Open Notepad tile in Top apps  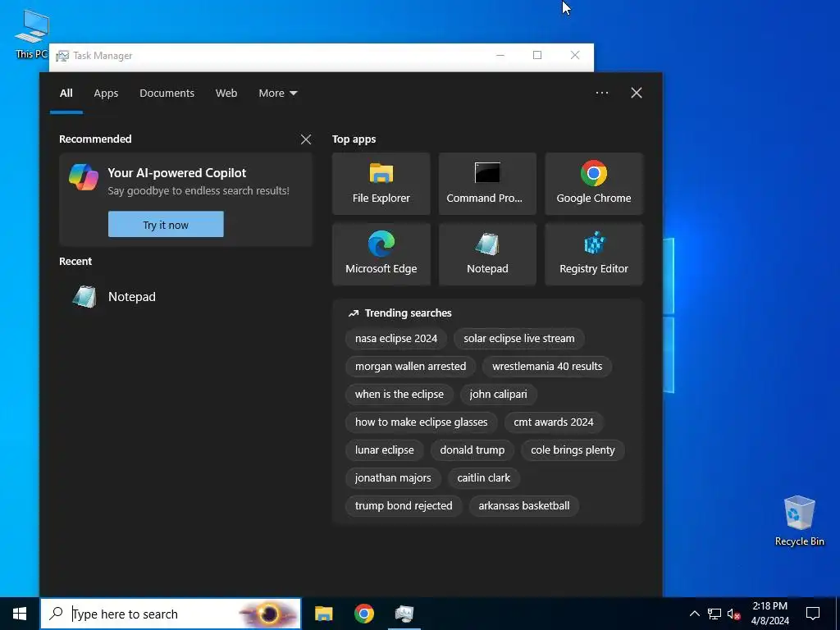tap(487, 254)
